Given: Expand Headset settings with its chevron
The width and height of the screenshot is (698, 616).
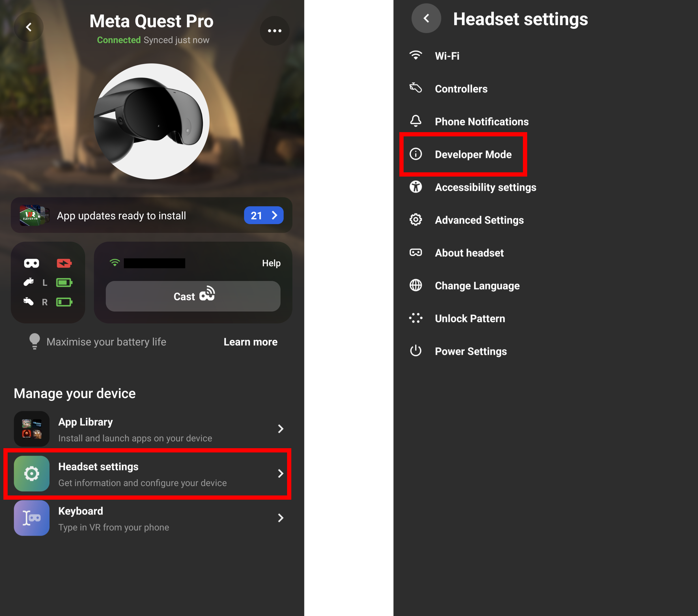Looking at the screenshot, I should (281, 474).
